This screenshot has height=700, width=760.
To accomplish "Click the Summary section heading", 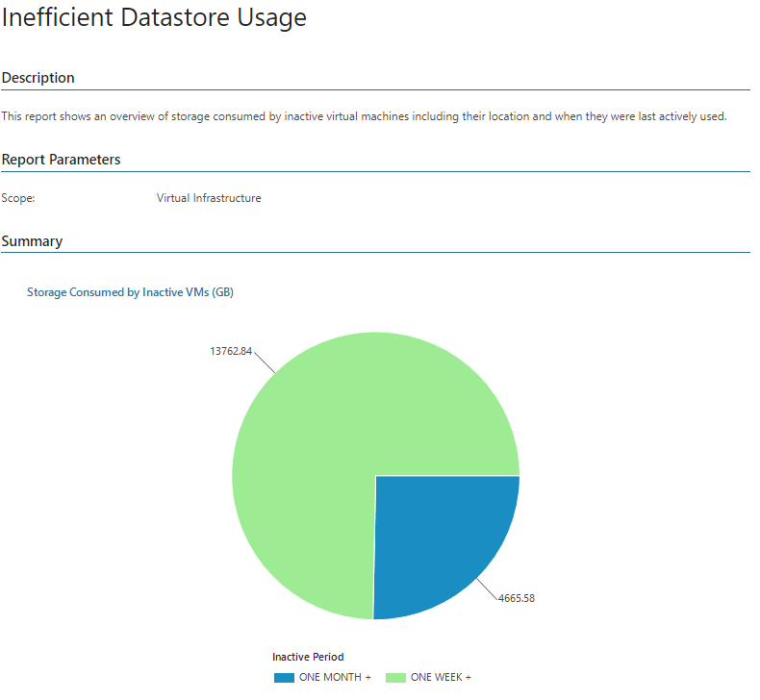I will 32,241.
